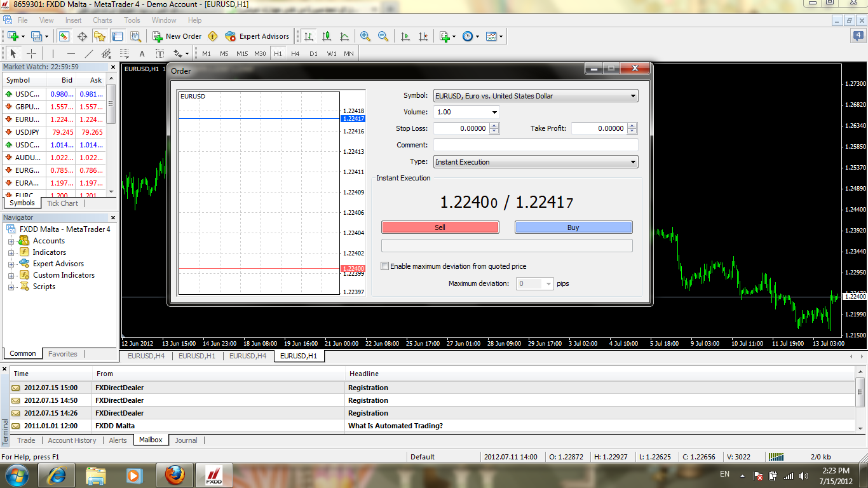Zoom in on the chart
The height and width of the screenshot is (488, 868).
pos(365,36)
